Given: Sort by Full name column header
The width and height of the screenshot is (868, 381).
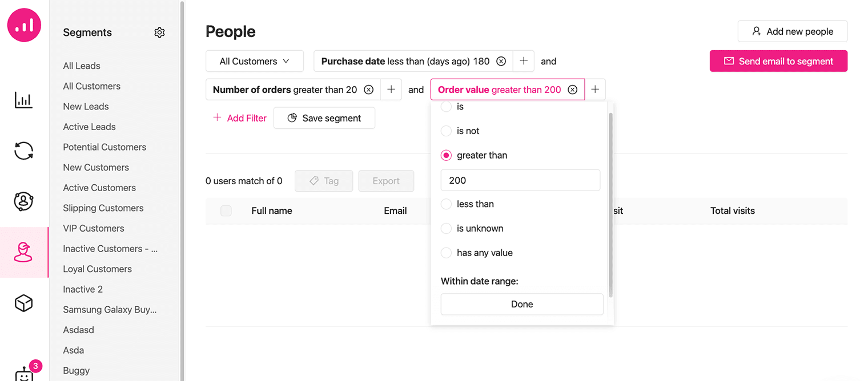Looking at the screenshot, I should 272,210.
